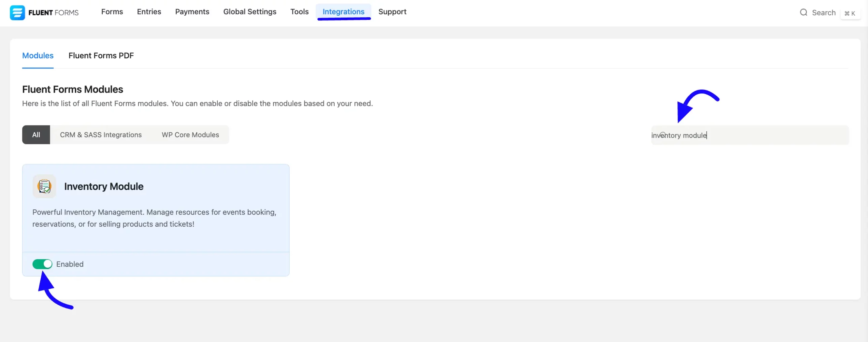Click the Fluent Forms logo icon
The width and height of the screenshot is (868, 342).
(x=18, y=13)
